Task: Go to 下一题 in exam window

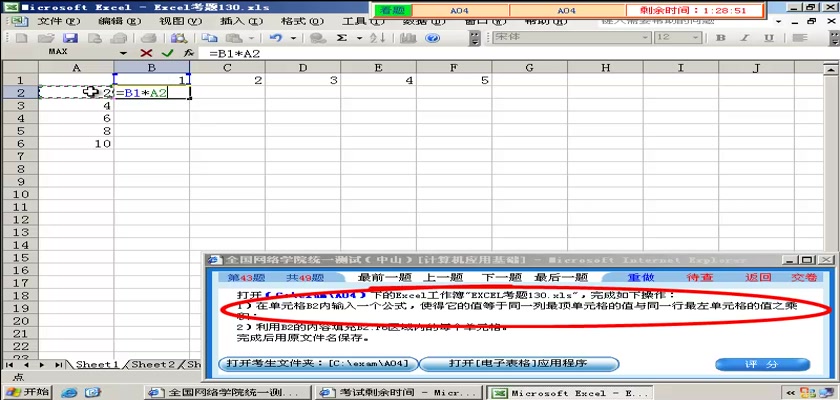Action: coord(501,277)
